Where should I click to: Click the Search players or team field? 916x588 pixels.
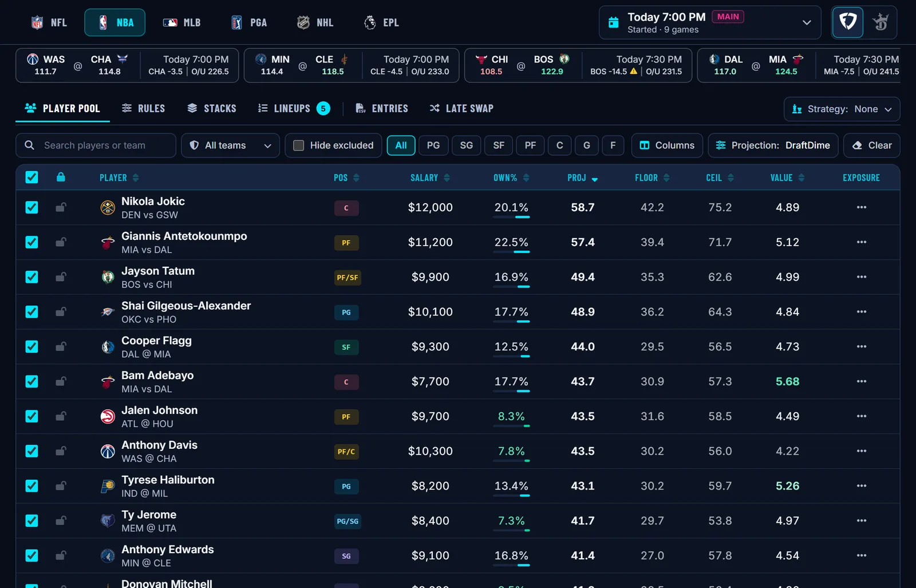click(96, 145)
